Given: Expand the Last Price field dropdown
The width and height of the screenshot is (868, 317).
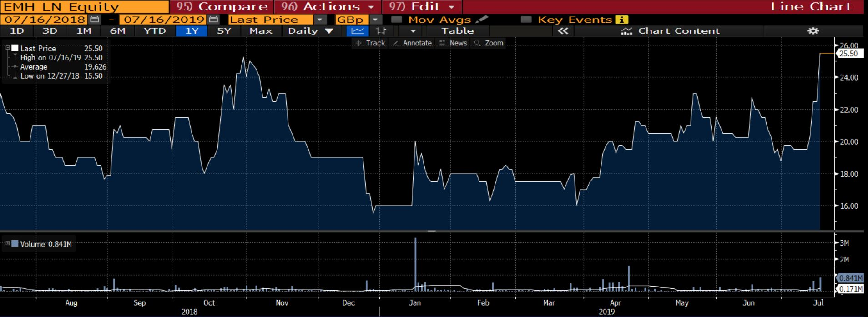Looking at the screenshot, I should [320, 20].
